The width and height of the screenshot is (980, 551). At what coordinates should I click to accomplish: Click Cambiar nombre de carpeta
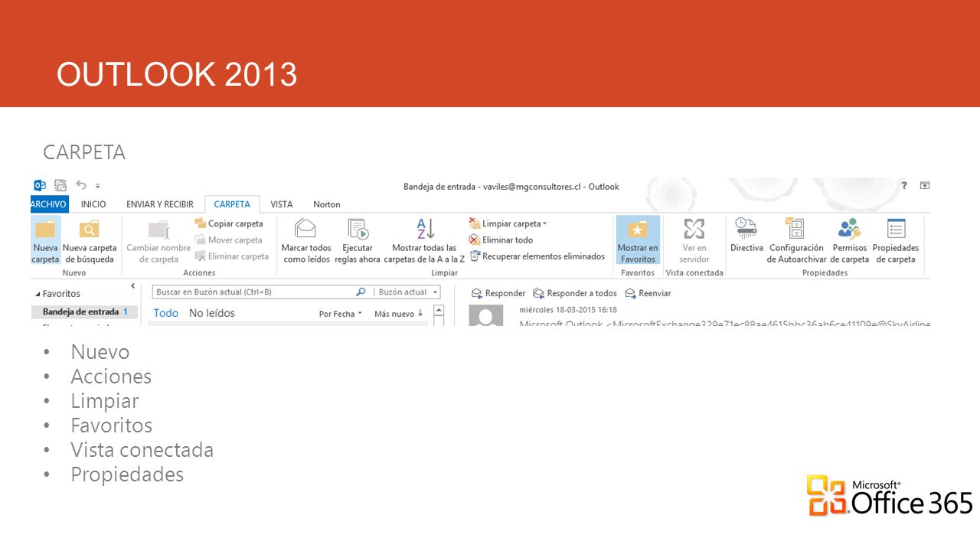coord(158,240)
